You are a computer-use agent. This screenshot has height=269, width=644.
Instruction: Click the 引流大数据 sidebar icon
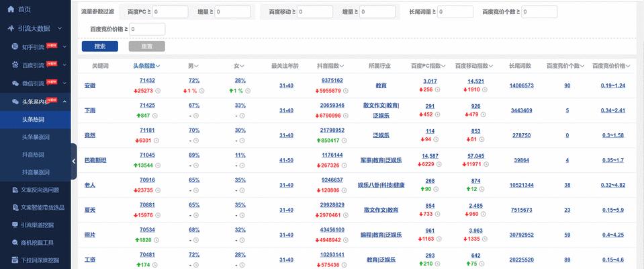point(11,28)
